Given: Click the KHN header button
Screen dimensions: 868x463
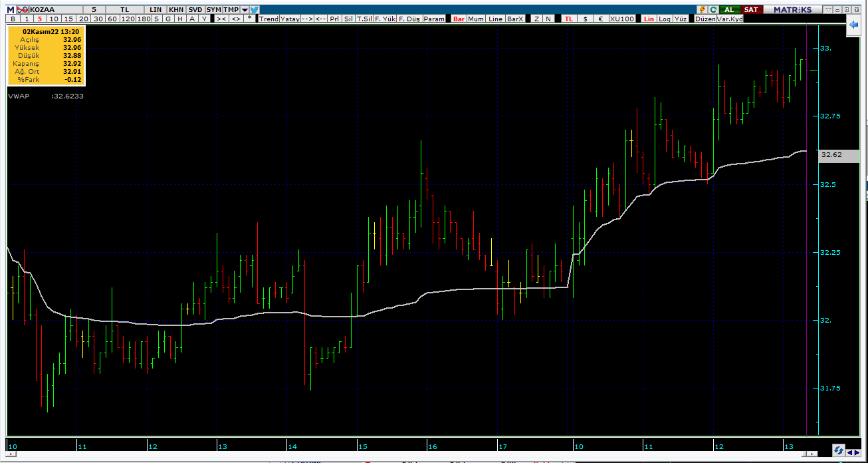Looking at the screenshot, I should pyautogui.click(x=175, y=10).
